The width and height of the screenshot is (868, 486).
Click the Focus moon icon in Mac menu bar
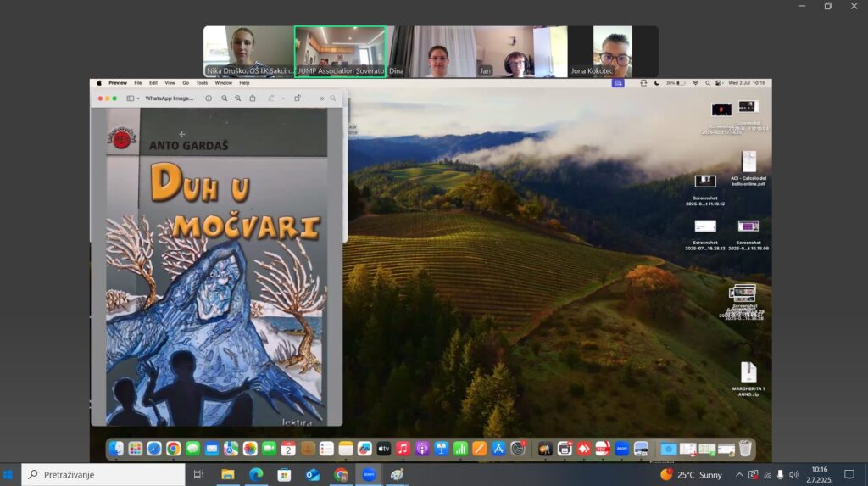pyautogui.click(x=657, y=83)
